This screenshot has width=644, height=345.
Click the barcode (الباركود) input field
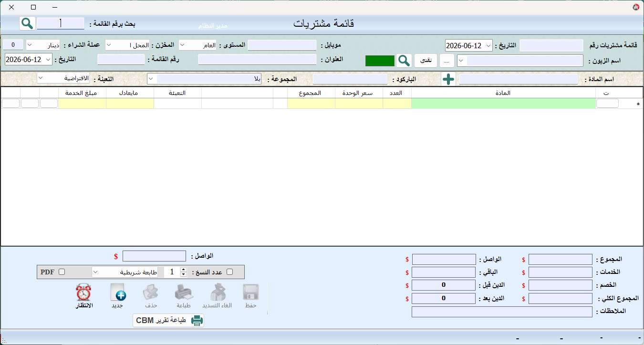(350, 79)
